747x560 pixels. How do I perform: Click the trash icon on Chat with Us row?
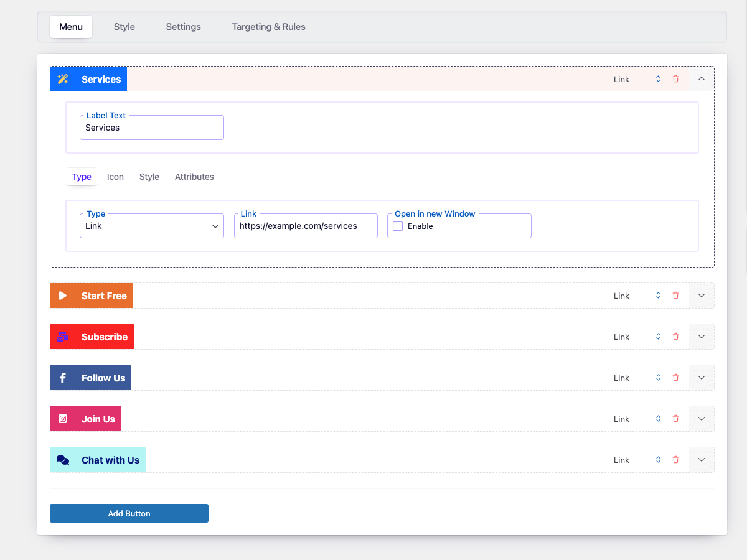pos(675,460)
